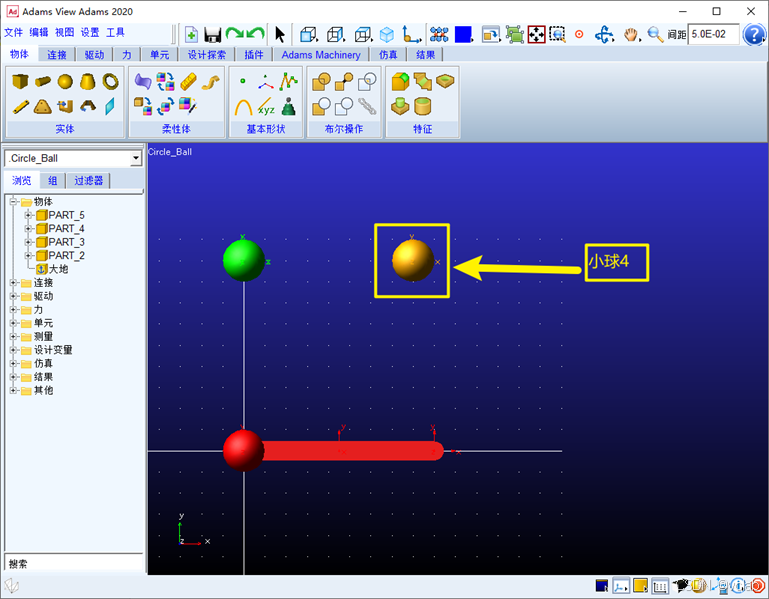Select the Frustum solid tool

(87, 81)
